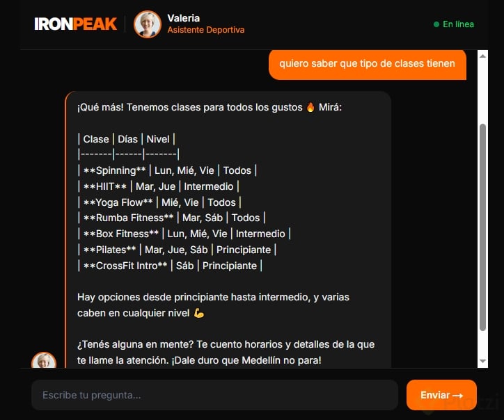
Task: Click the scrollbar up arrow
Action: click(482, 56)
